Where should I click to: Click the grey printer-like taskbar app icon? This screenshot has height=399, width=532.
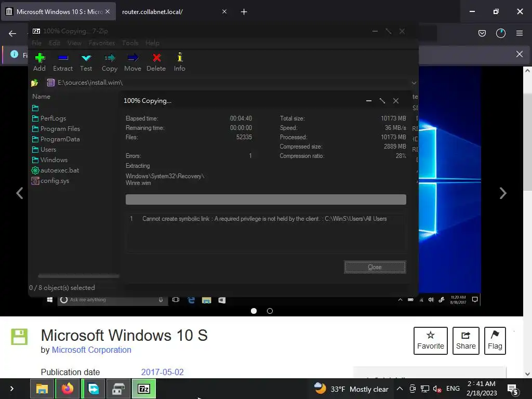[118, 389]
